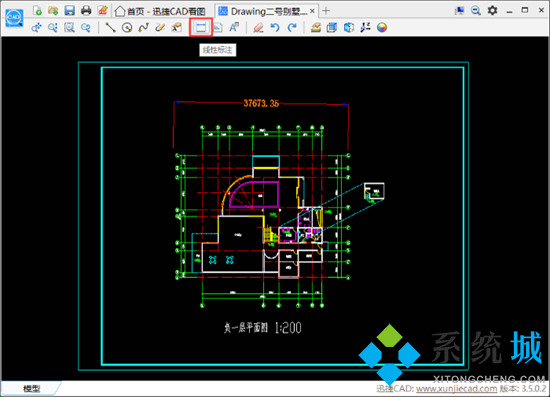This screenshot has width=550, height=397.
Task: Close the Drawing二号别墅 tab
Action: pyautogui.click(x=312, y=11)
